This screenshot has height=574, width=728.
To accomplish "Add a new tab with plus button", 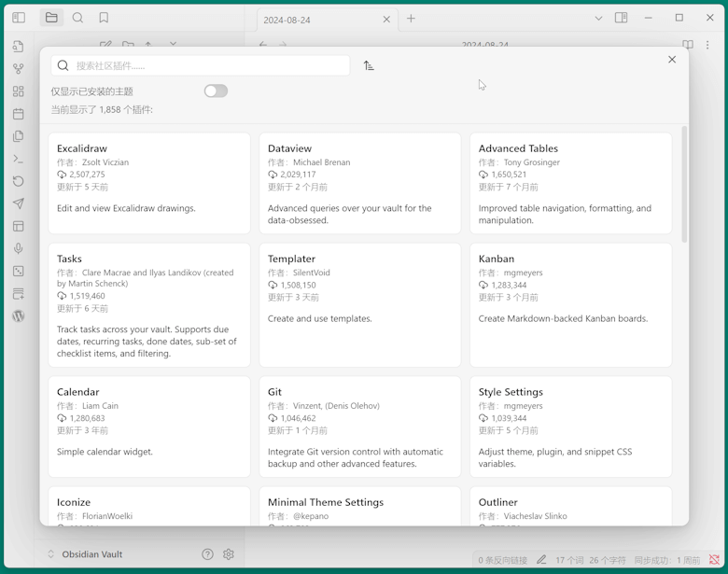I will [x=411, y=19].
